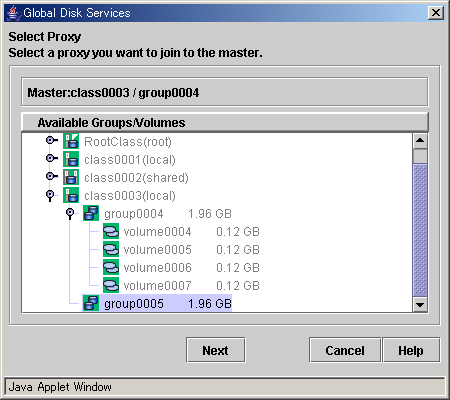450x400 pixels.
Task: Click the group0005 group icon
Action: pos(91,303)
